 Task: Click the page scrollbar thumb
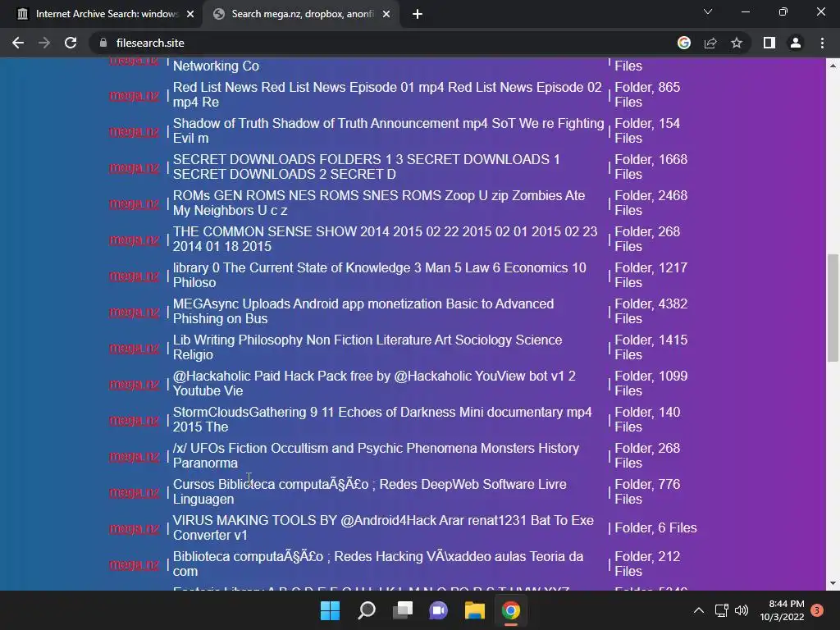point(833,308)
